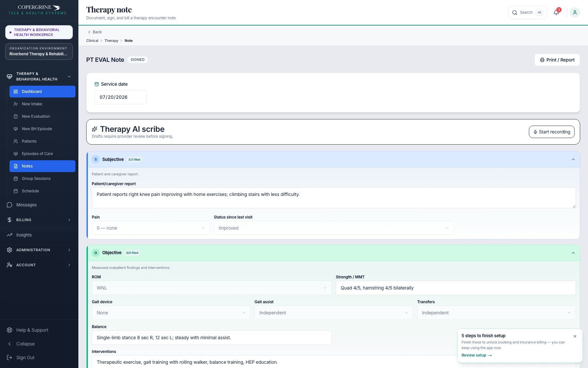The width and height of the screenshot is (588, 368).
Task: Click the Insights trend line icon
Action: click(x=9, y=235)
